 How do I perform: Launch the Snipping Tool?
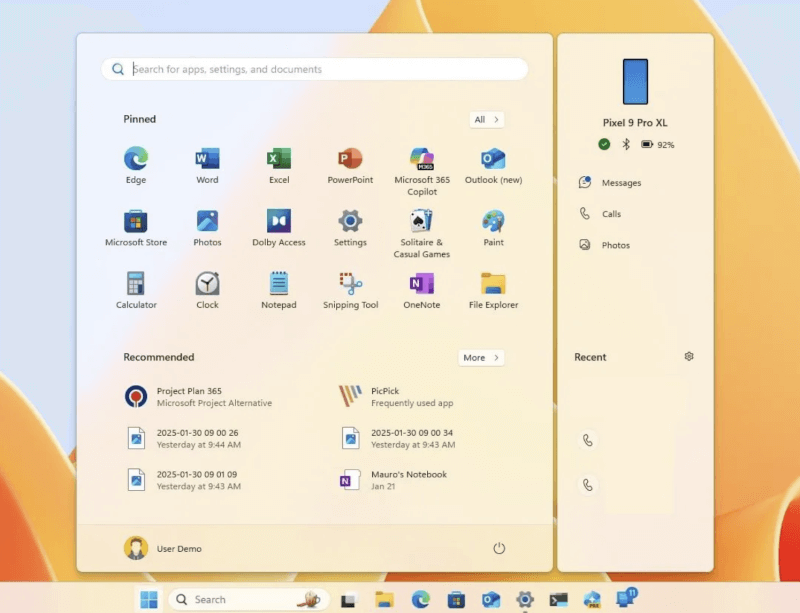click(x=350, y=290)
